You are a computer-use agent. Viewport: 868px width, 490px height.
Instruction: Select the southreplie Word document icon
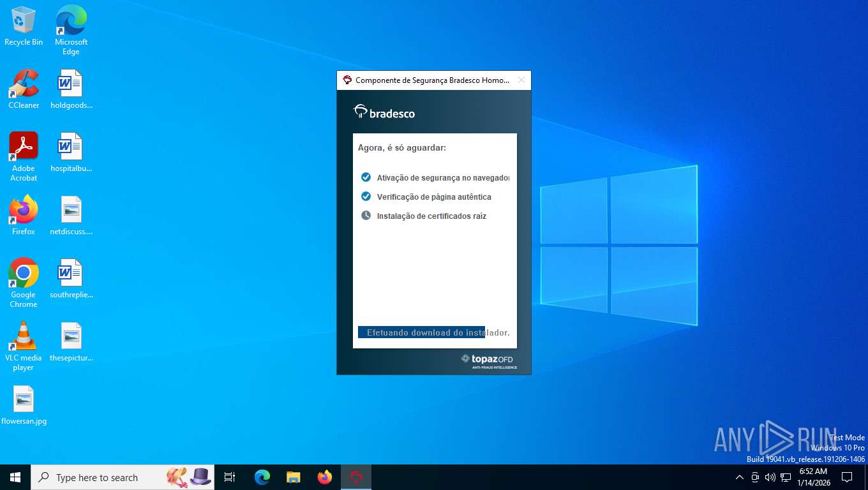click(71, 279)
